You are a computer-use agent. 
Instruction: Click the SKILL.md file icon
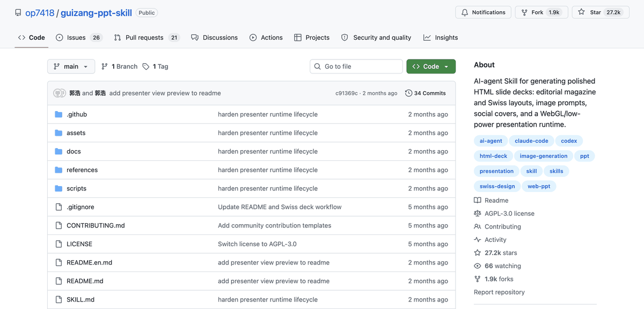58,299
